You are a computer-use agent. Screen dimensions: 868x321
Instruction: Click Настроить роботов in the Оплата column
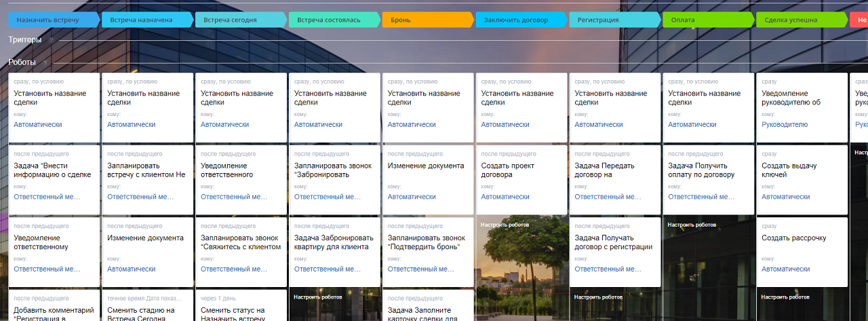692,225
